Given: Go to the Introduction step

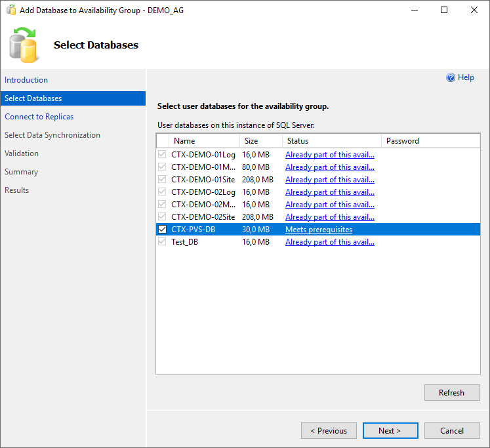Looking at the screenshot, I should [x=26, y=80].
